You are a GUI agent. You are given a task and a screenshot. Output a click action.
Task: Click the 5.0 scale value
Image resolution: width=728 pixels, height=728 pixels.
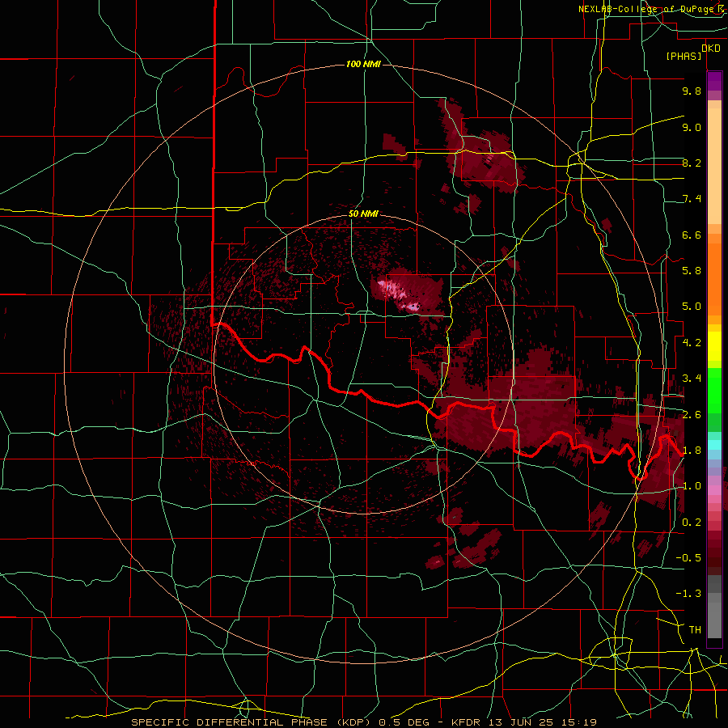[x=692, y=307]
